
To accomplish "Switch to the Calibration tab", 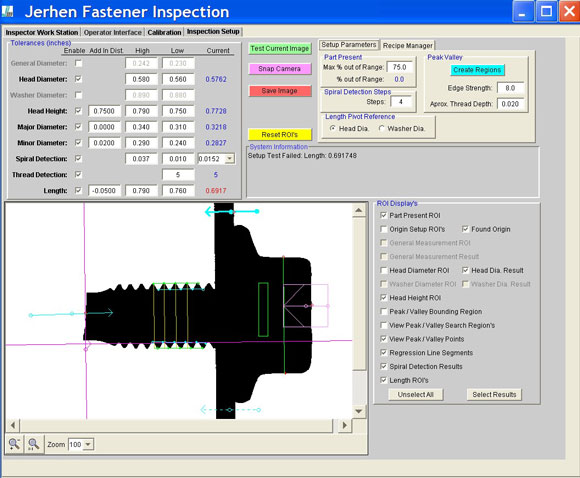I will click(x=164, y=33).
